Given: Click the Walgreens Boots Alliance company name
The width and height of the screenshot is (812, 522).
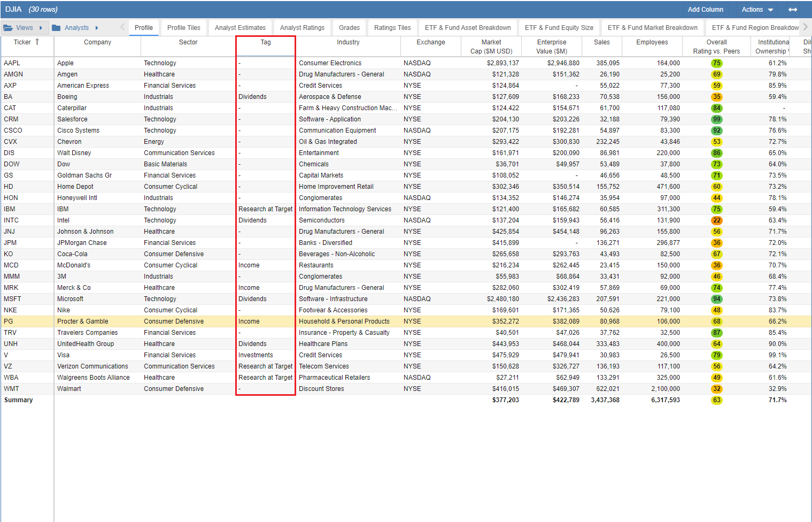Looking at the screenshot, I should [x=94, y=378].
